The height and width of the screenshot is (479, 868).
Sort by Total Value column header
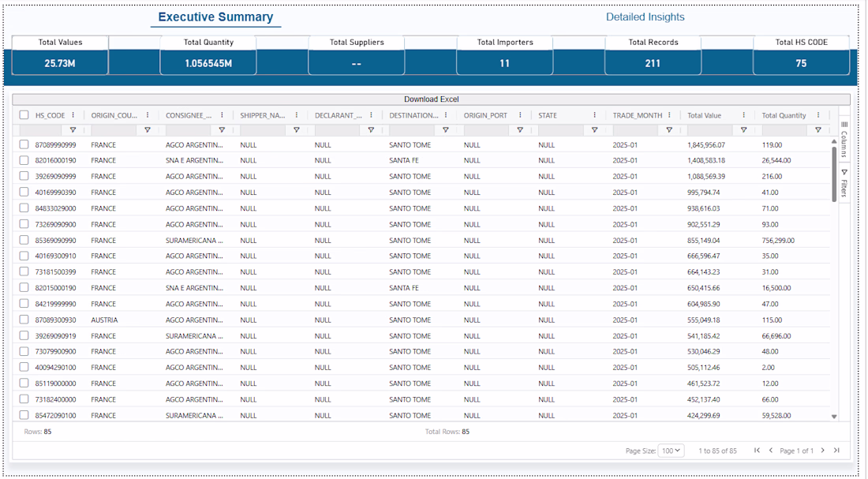tap(704, 115)
